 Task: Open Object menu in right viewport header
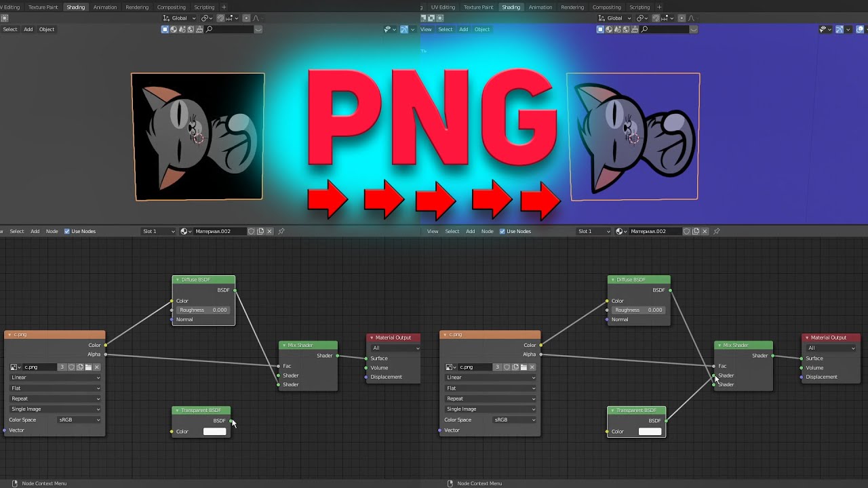pyautogui.click(x=482, y=29)
